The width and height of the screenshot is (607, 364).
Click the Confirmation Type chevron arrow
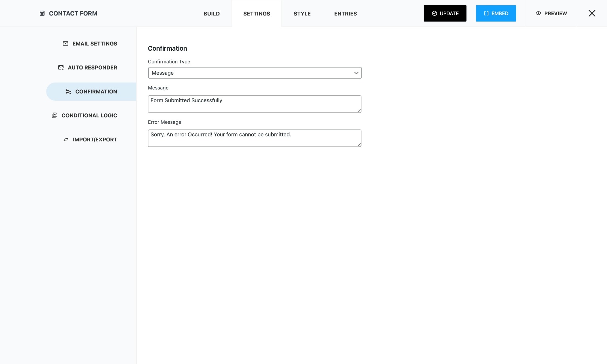coord(356,73)
